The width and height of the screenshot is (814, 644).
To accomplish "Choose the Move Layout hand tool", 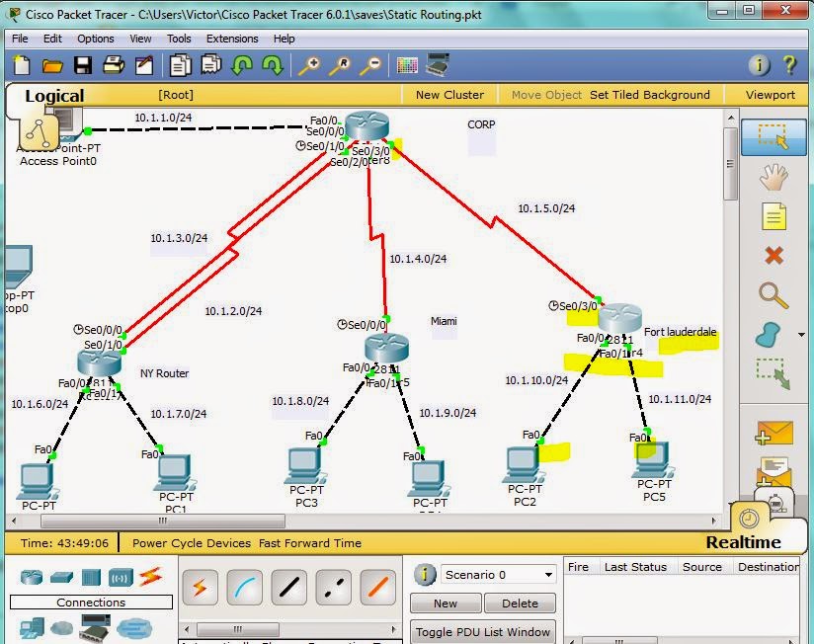I will (773, 177).
